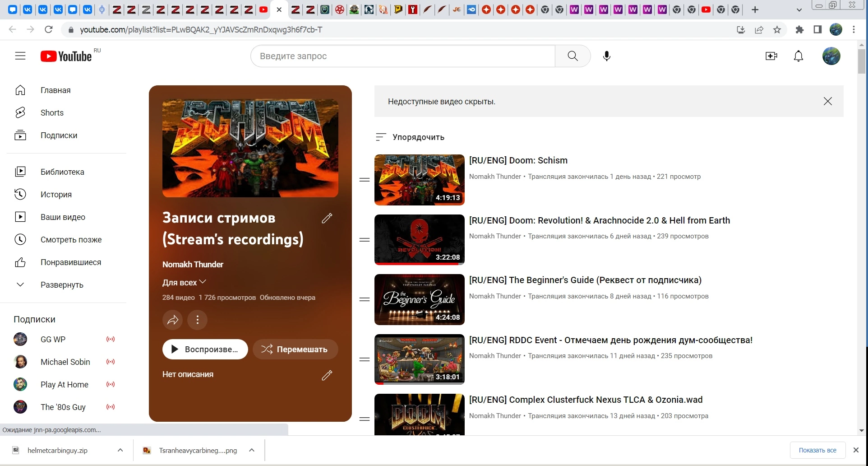Click install app icon in address bar
Screen dimensions: 868x466
tap(741, 30)
